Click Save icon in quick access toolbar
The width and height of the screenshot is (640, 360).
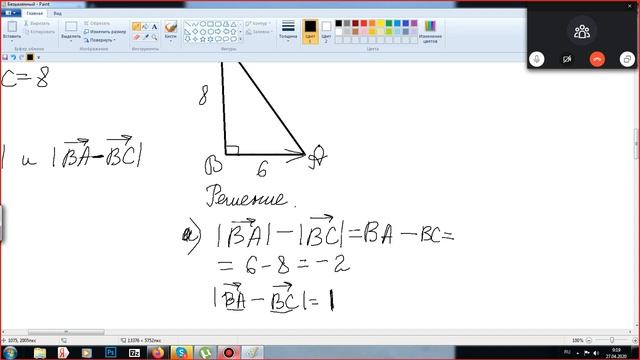pos(5,57)
